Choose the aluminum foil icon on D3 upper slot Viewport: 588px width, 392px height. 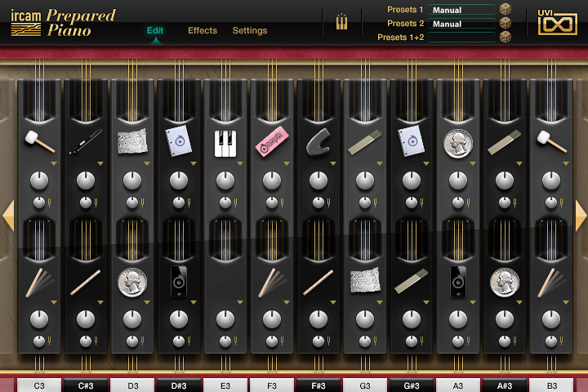click(132, 141)
